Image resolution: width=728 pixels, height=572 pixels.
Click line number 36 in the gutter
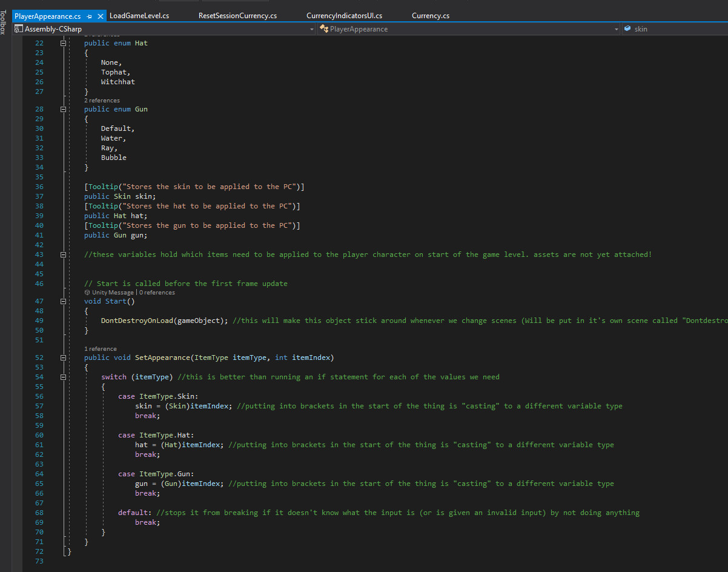coord(39,187)
